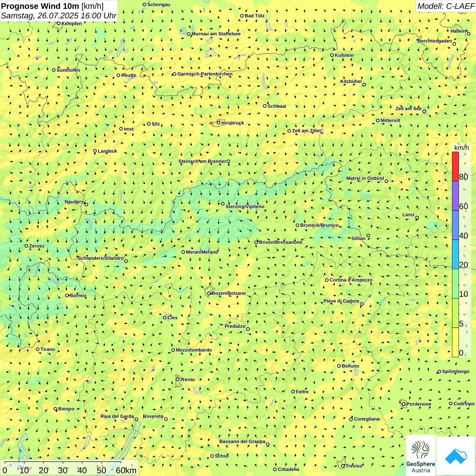Click the Bad Tölz marker
Image resolution: width=476 pixels, height=476 pixels.
tap(242, 16)
